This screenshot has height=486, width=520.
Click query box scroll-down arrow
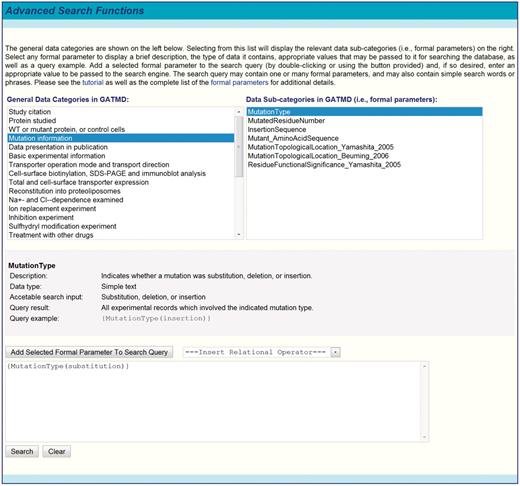point(425,437)
